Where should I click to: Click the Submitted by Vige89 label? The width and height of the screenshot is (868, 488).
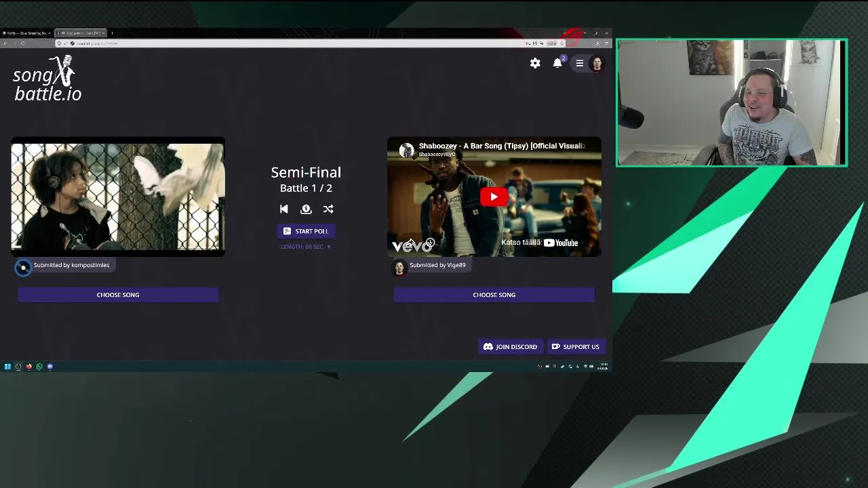437,265
